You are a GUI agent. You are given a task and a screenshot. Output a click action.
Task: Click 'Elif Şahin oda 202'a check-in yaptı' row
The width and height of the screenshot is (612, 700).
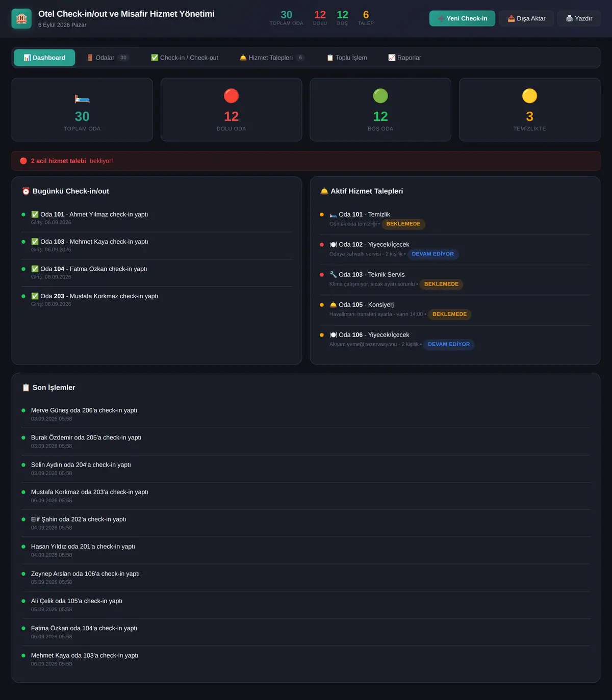(306, 523)
